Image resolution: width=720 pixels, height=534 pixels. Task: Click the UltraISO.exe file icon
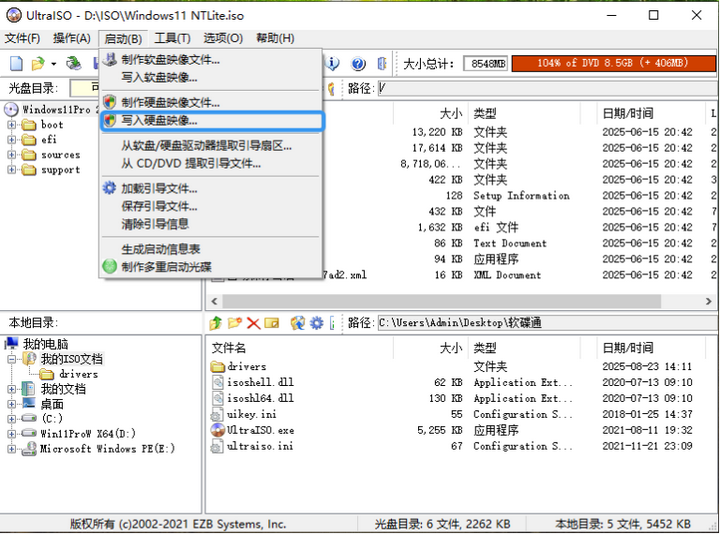(x=218, y=430)
